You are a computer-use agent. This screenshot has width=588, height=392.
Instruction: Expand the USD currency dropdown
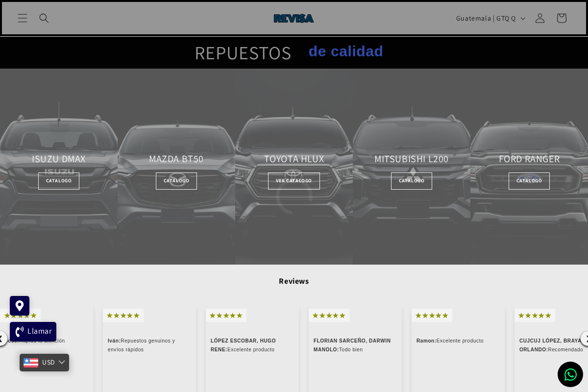coord(49,363)
